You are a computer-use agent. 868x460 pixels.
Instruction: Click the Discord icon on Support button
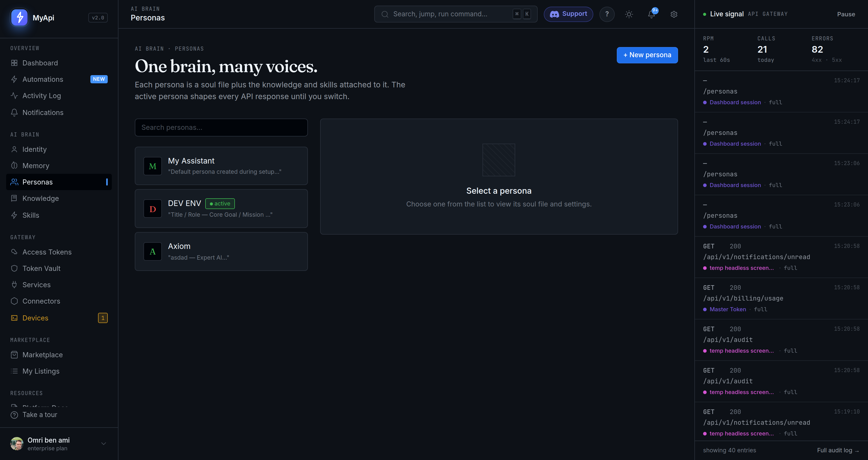coord(554,14)
